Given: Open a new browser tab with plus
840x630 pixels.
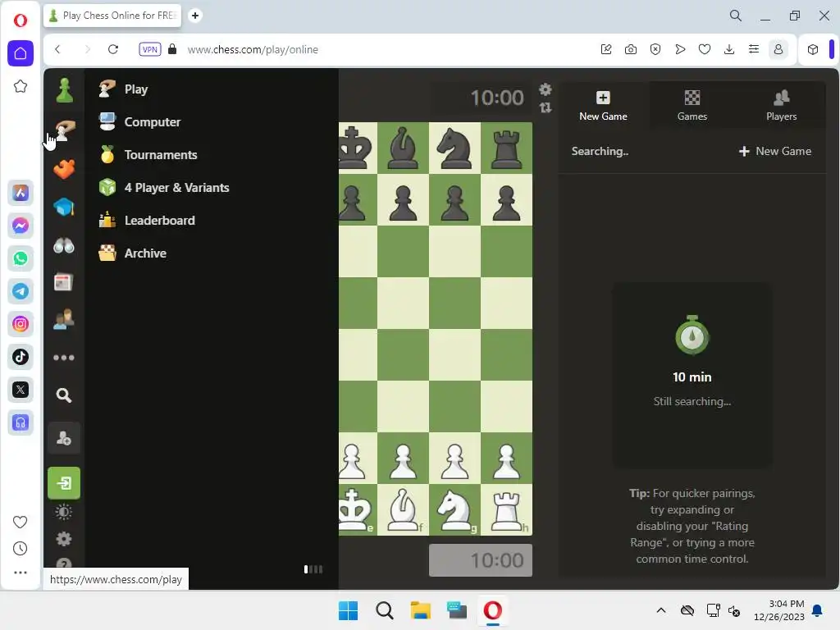Looking at the screenshot, I should coord(195,16).
